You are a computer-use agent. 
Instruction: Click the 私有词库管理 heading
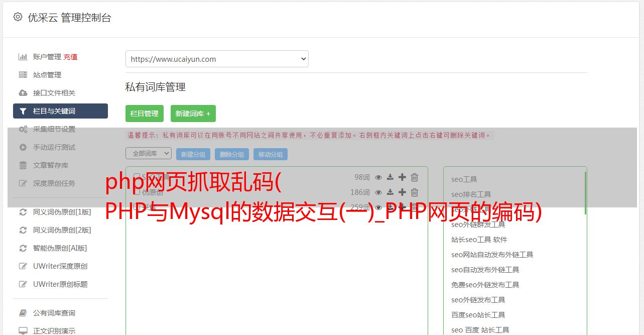tap(156, 87)
